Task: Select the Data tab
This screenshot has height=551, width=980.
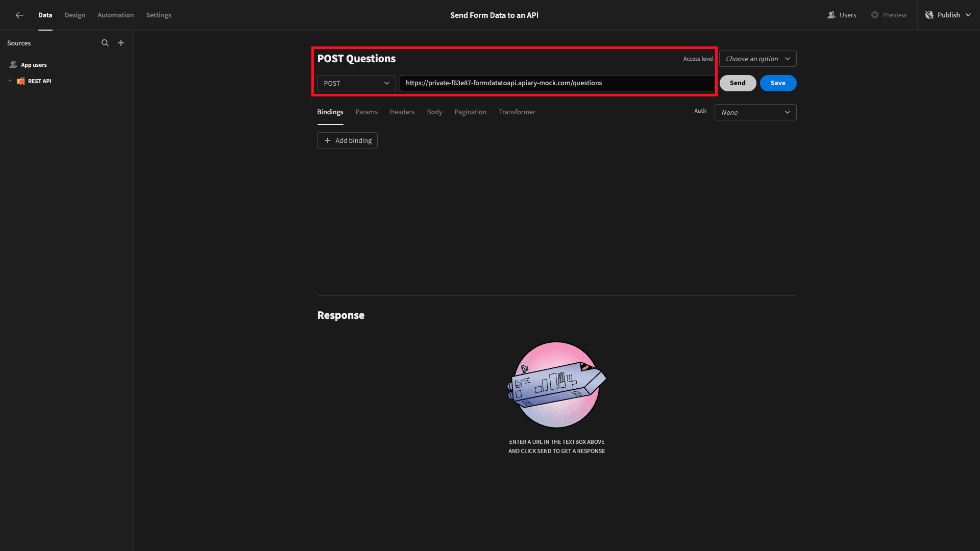Action: tap(45, 15)
